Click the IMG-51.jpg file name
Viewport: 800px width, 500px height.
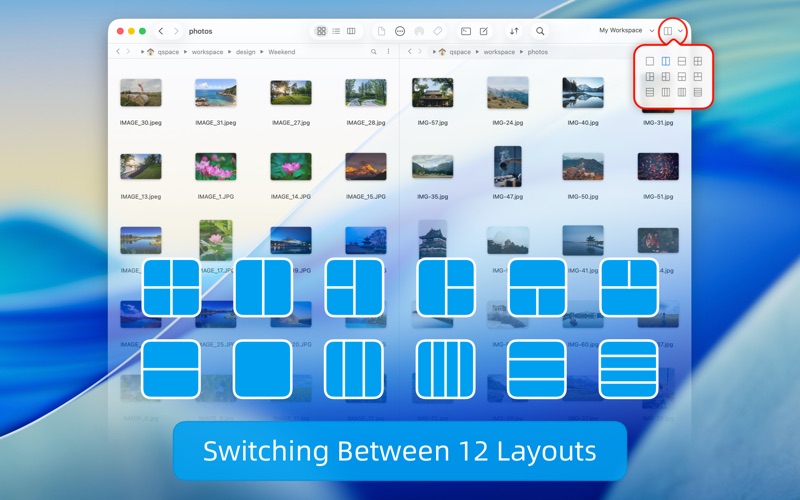click(x=658, y=196)
